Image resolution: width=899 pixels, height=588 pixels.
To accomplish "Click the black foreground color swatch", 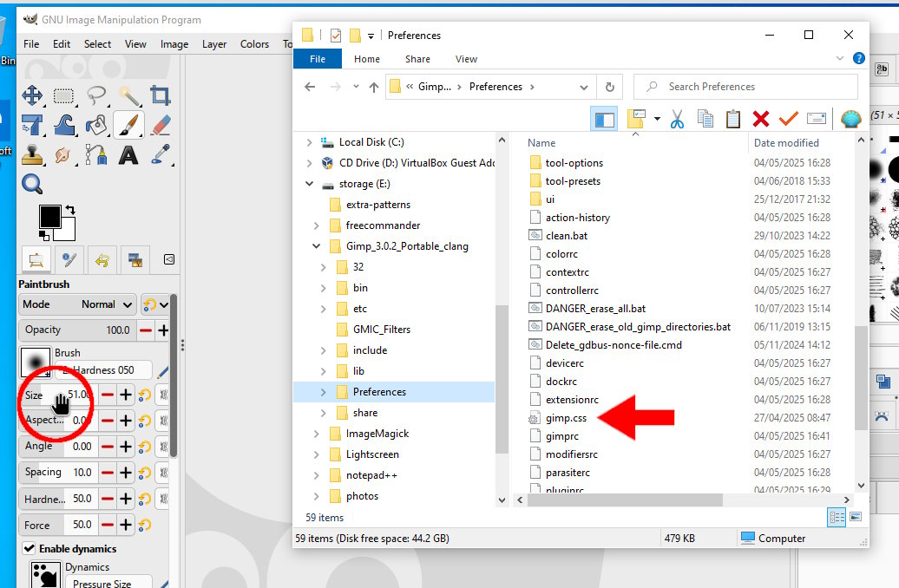I will coord(49,217).
